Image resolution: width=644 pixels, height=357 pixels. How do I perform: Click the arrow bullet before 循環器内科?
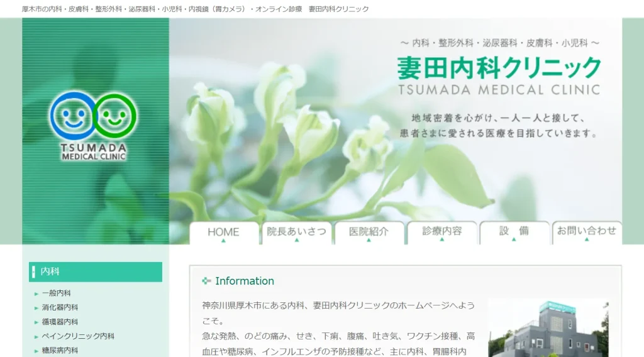(36, 322)
